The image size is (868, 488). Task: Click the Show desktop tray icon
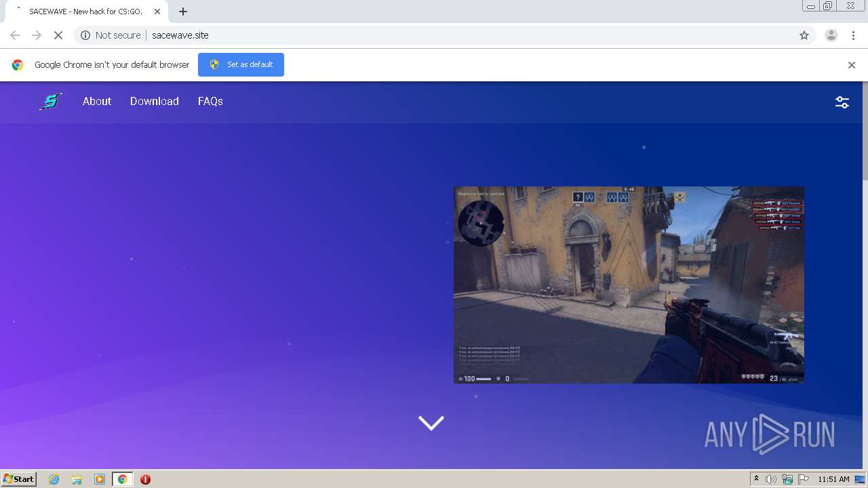click(861, 479)
